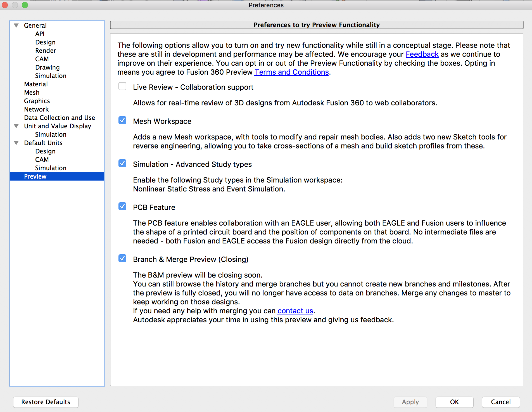Viewport: 532px width, 412px height.
Task: Click the Apply button
Action: [410, 402]
